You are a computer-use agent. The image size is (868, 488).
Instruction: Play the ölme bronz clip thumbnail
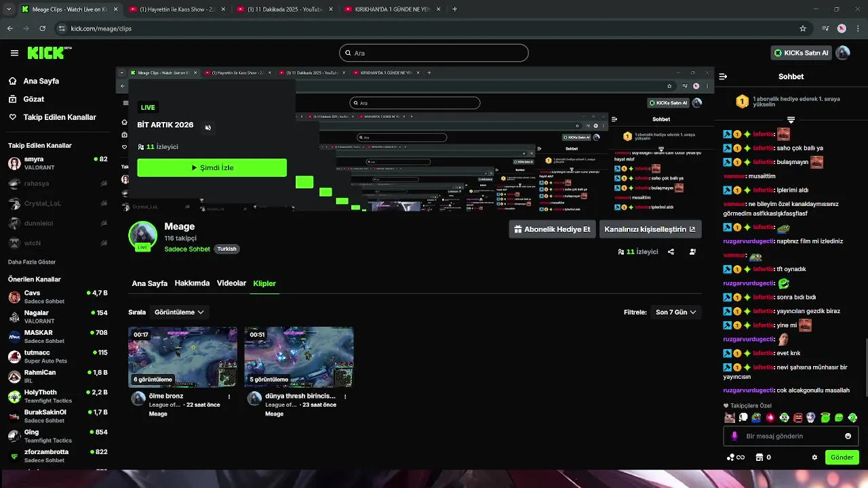pyautogui.click(x=183, y=357)
